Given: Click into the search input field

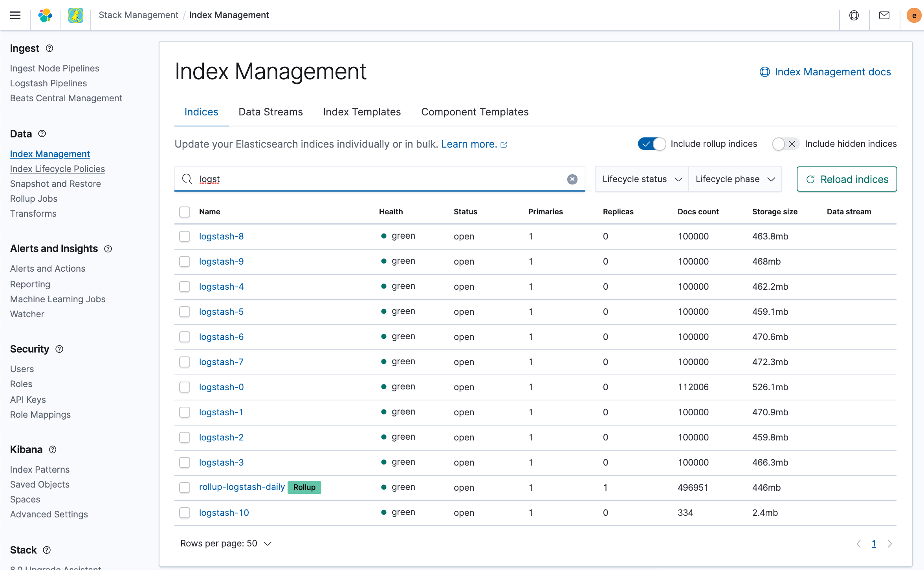Looking at the screenshot, I should tap(379, 178).
